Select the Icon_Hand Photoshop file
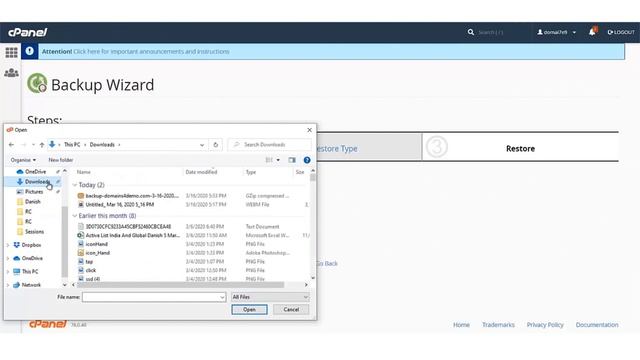This screenshot has width=640, height=360. (98, 253)
